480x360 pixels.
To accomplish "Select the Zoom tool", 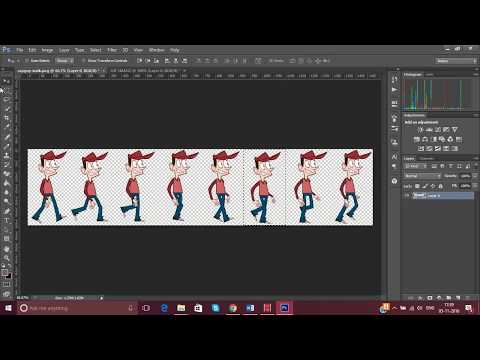I will pyautogui.click(x=6, y=258).
